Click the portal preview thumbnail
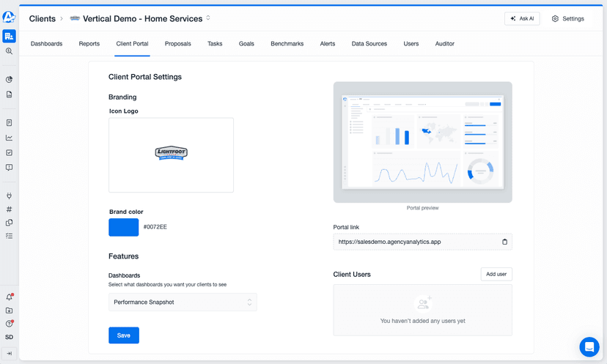The width and height of the screenshot is (607, 364). (423, 142)
